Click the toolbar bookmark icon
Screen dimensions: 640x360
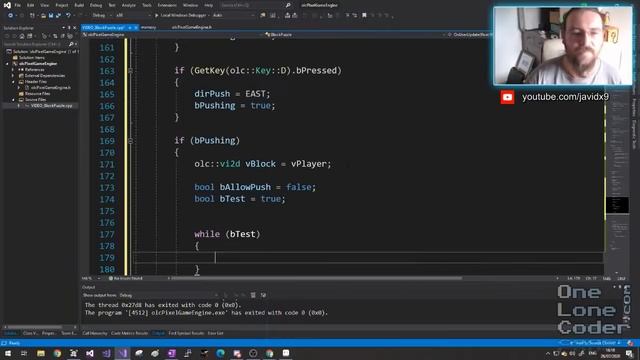pyautogui.click(x=364, y=16)
